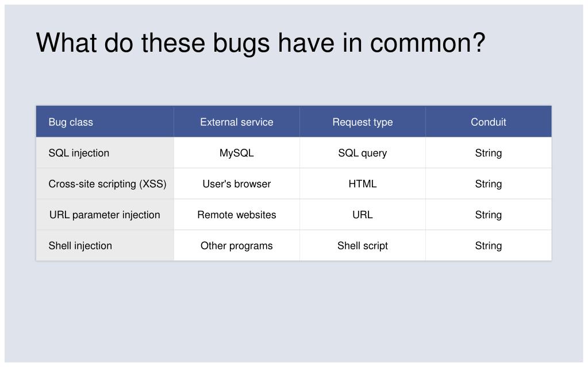Click the slide title 'What do these bugs have in common?'
588x367 pixels.
coord(260,43)
